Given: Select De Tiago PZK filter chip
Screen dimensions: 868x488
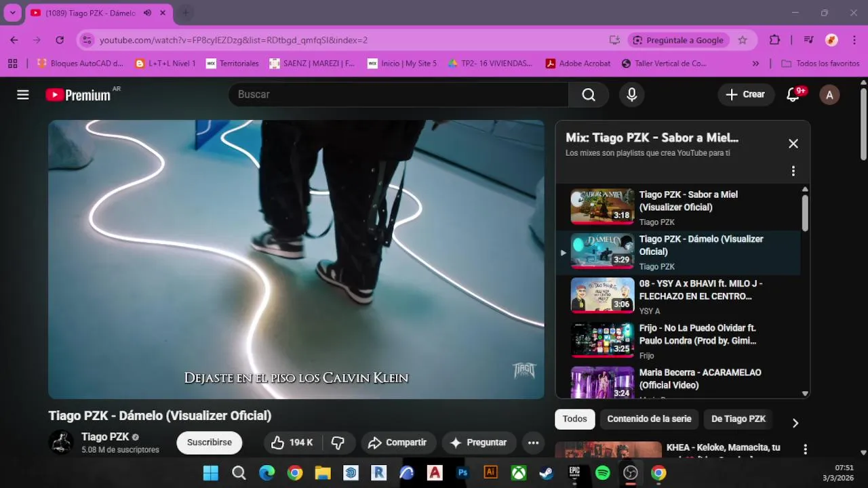Looking at the screenshot, I should pyautogui.click(x=738, y=419).
